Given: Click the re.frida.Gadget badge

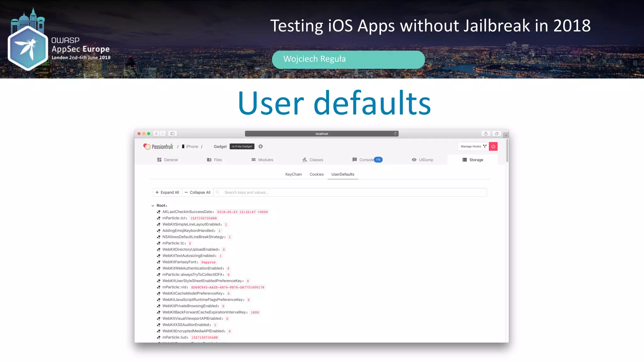Looking at the screenshot, I should coord(242,146).
